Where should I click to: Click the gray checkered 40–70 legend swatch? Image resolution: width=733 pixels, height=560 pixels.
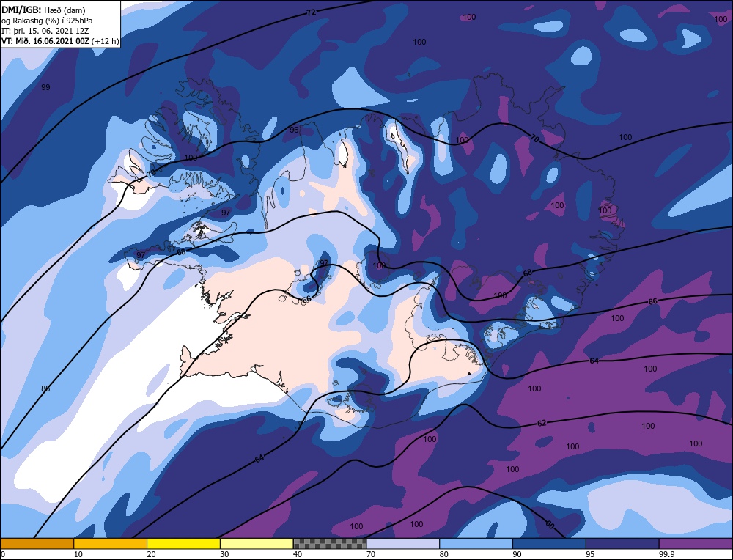point(330,543)
